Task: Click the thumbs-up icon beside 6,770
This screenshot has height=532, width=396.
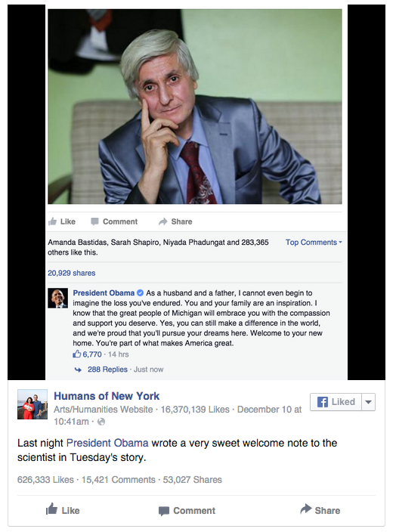Action: [76, 354]
